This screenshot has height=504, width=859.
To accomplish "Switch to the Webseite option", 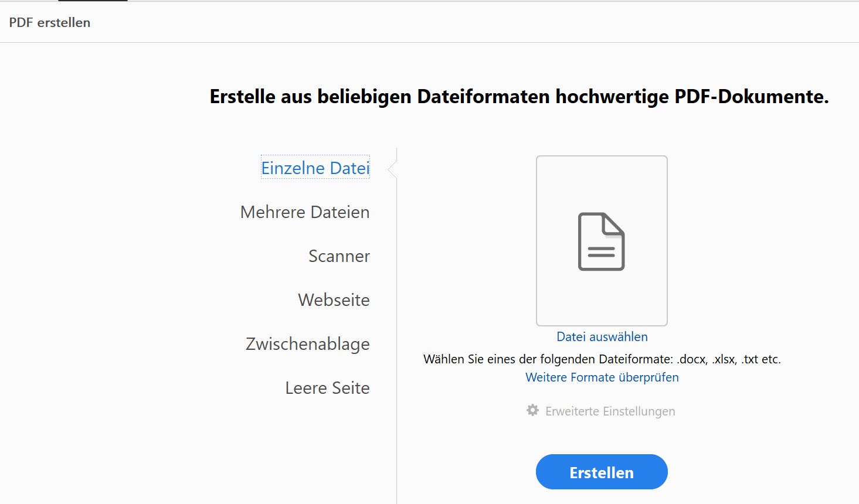I will click(x=334, y=300).
